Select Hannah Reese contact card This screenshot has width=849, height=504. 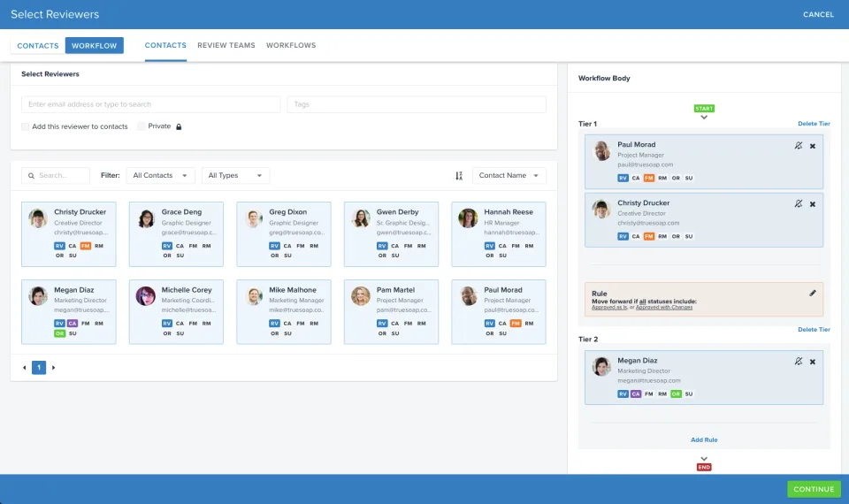[x=499, y=234]
